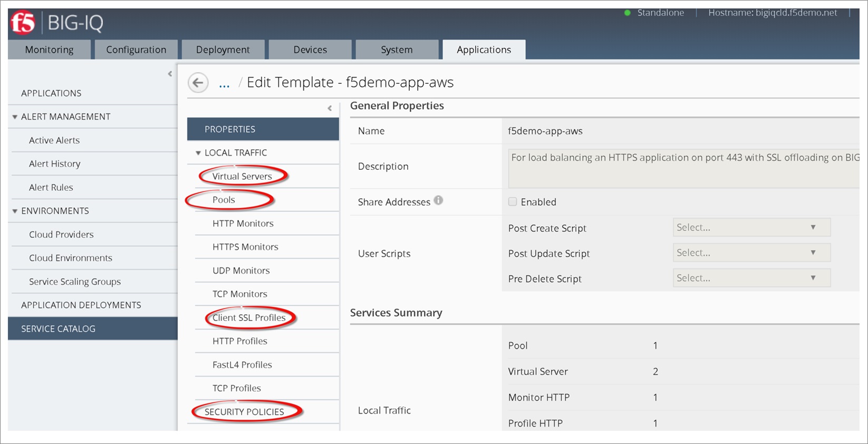The image size is (868, 444).
Task: Open SECURITY POLICIES section
Action: coord(244,412)
